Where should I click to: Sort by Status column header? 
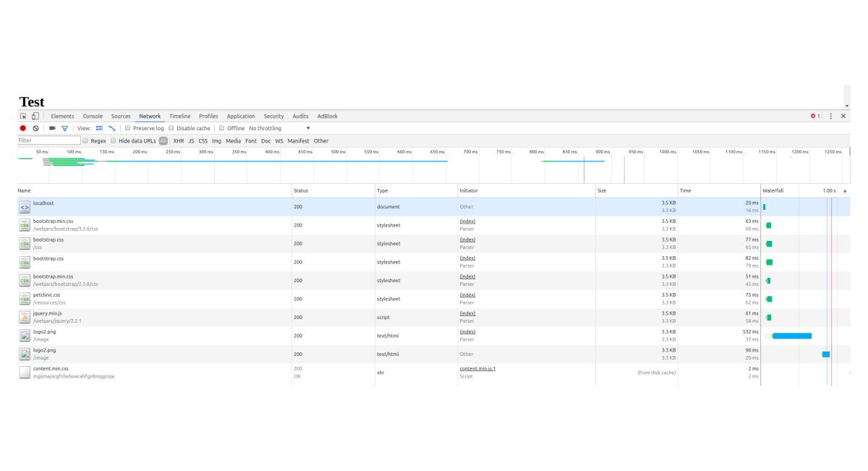pos(333,190)
